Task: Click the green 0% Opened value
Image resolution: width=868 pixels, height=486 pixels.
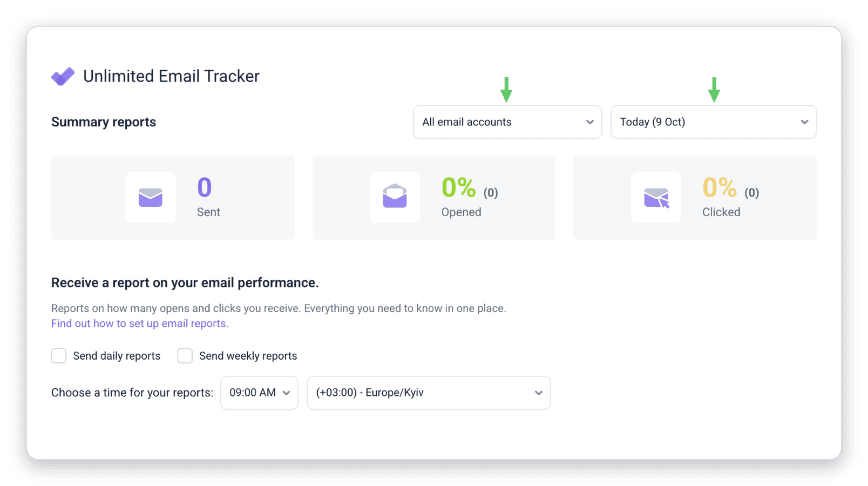Action: tap(458, 187)
